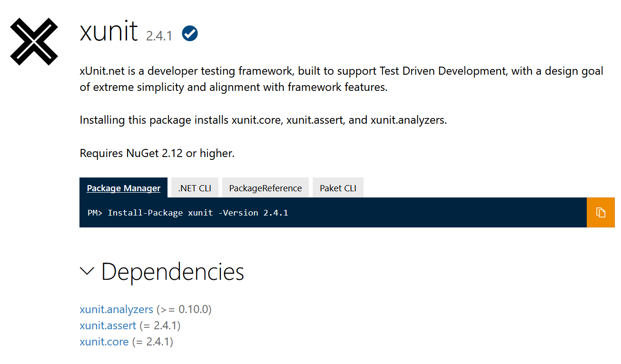This screenshot has height=364, width=621.
Task: Click the '(>= 0.10.0)' version constraint
Action: coord(184,309)
